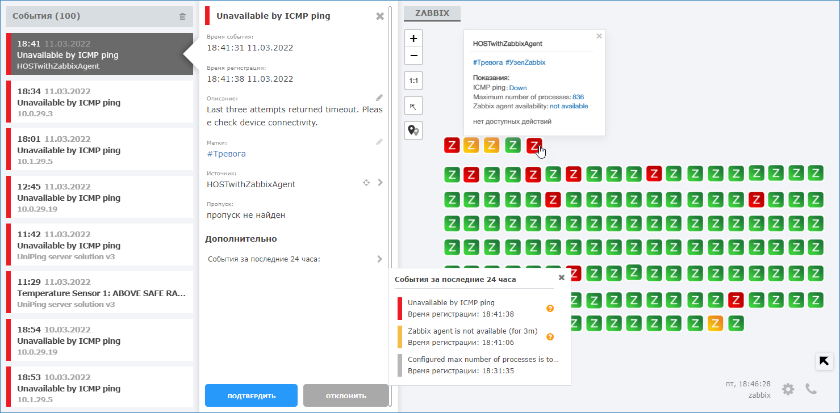Reject event with отклонить button
This screenshot has width=840, height=413.
tap(346, 396)
